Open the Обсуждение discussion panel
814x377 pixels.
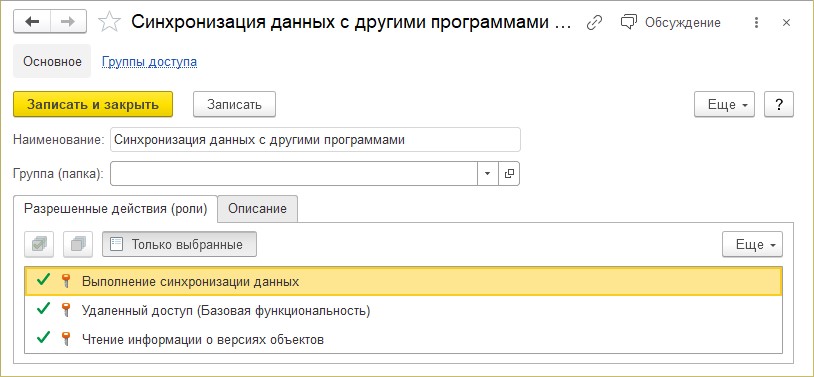point(671,22)
